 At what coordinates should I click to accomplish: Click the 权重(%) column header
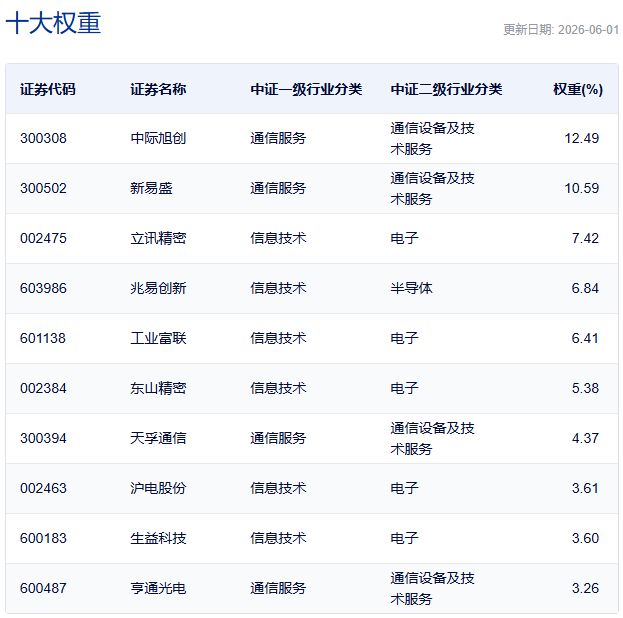pyautogui.click(x=578, y=89)
